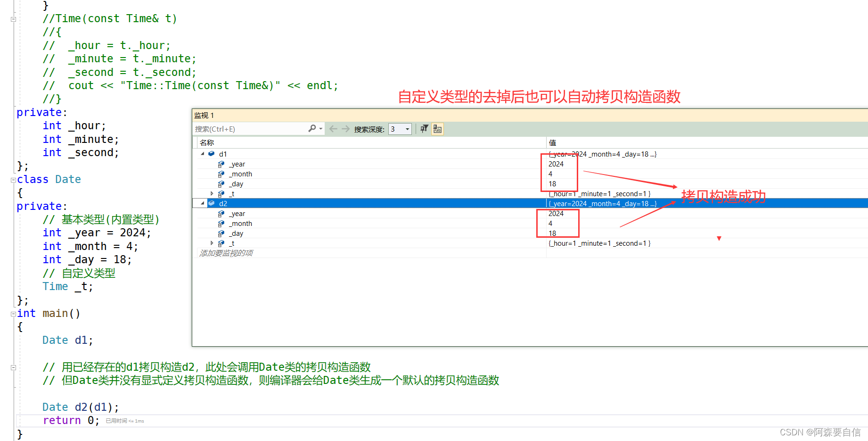Click the _year field icon under d1
Screen dimensions: 868x441
pos(221,164)
